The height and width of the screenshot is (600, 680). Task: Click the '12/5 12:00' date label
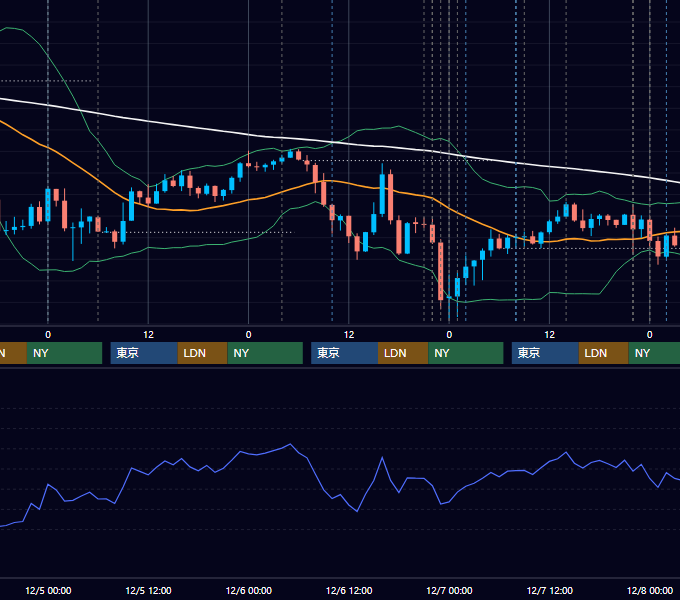pyautogui.click(x=148, y=590)
